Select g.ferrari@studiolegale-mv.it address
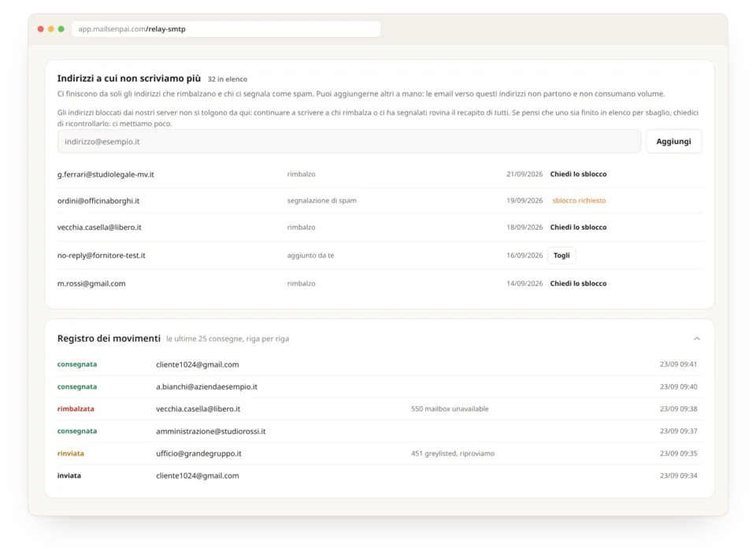The height and width of the screenshot is (559, 756). (x=106, y=175)
